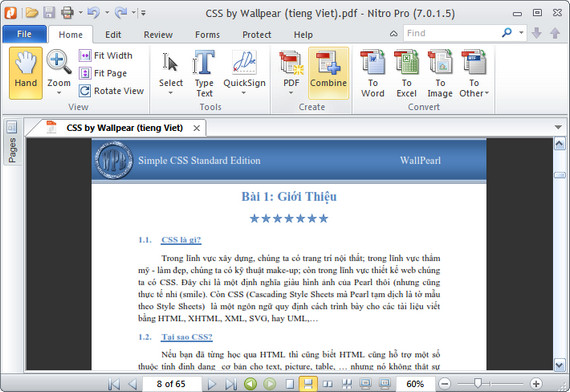Open the File menu
Viewport: 570px width, 392px height.
(x=24, y=34)
